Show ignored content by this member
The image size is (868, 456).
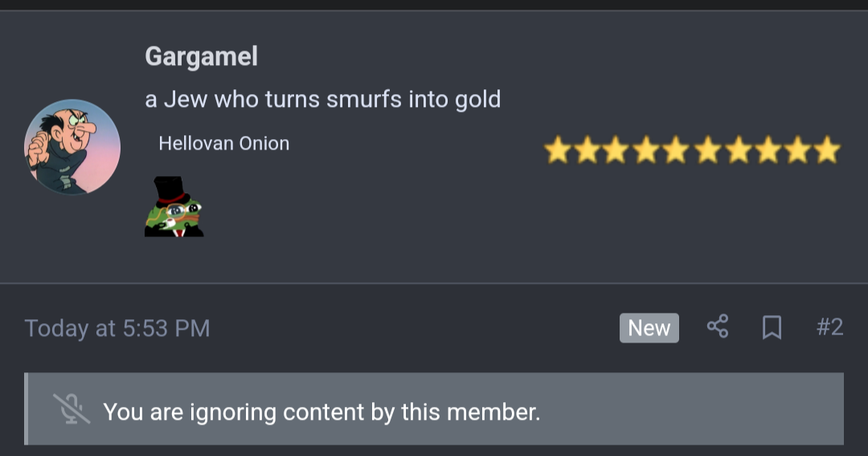[x=321, y=412]
